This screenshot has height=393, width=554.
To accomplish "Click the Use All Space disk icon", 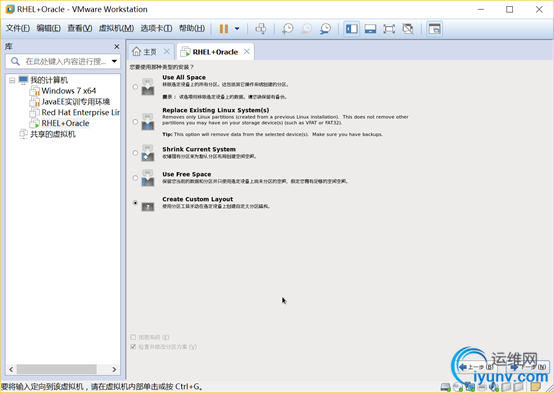I will pos(148,87).
